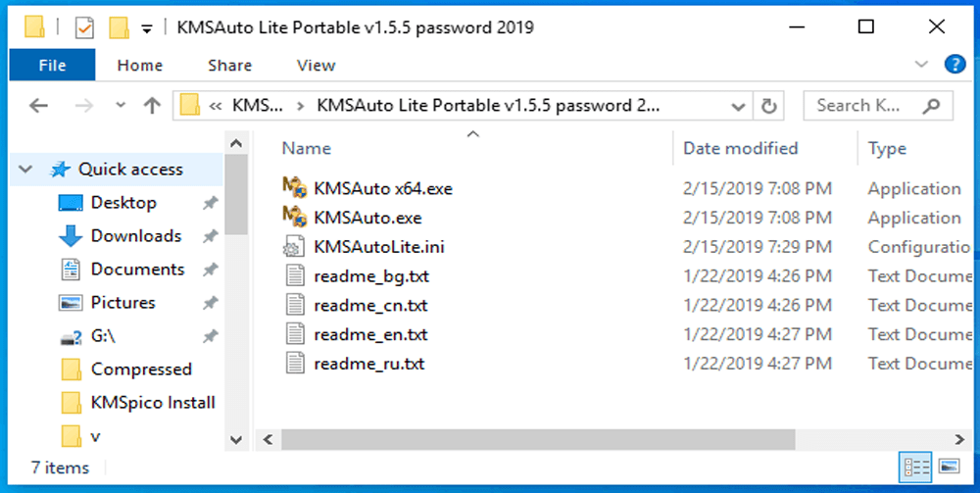Open the View ribbon tab
Image resolution: width=980 pixels, height=493 pixels.
pos(316,66)
